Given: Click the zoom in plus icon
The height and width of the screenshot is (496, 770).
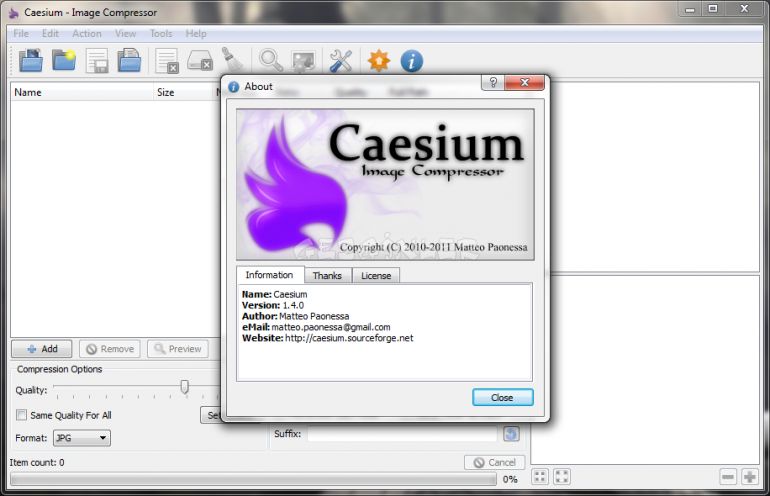Looking at the screenshot, I should coord(750,476).
